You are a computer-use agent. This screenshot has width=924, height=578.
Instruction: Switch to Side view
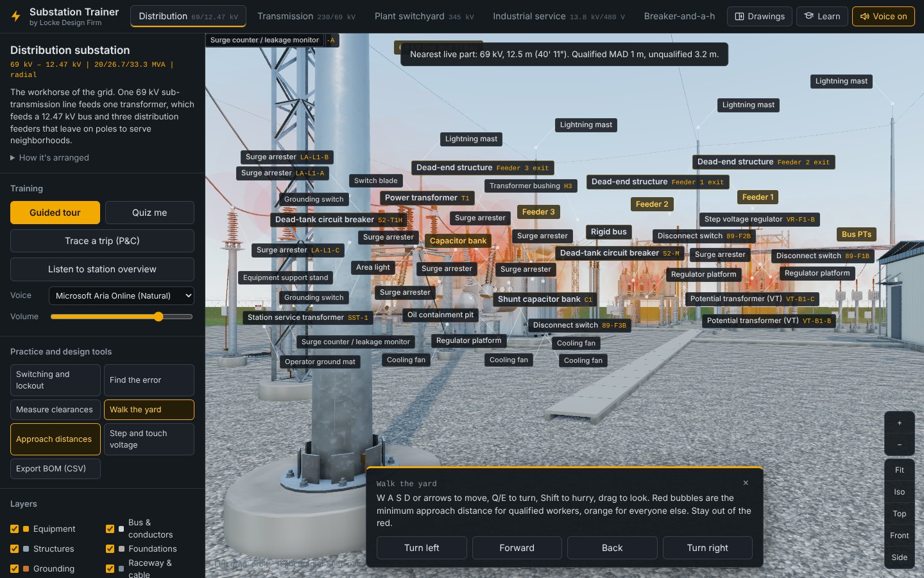(899, 557)
